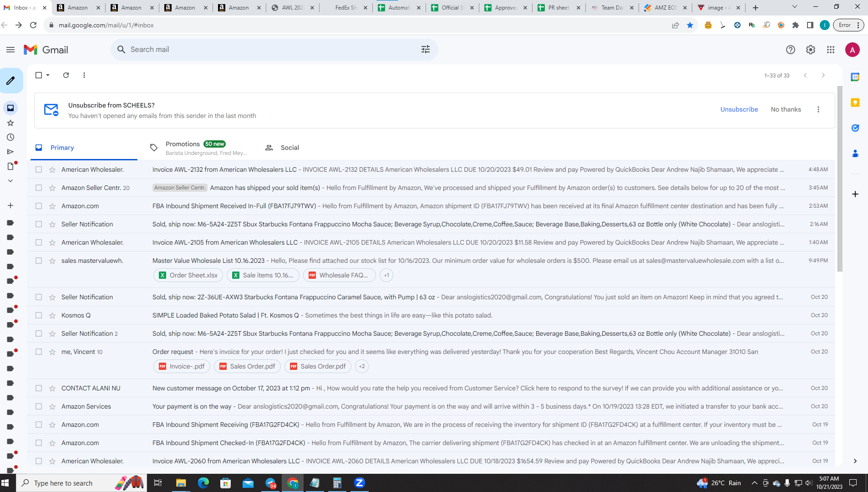This screenshot has width=868, height=492.
Task: Select the Amazon Seller Central email checkbox
Action: click(39, 188)
